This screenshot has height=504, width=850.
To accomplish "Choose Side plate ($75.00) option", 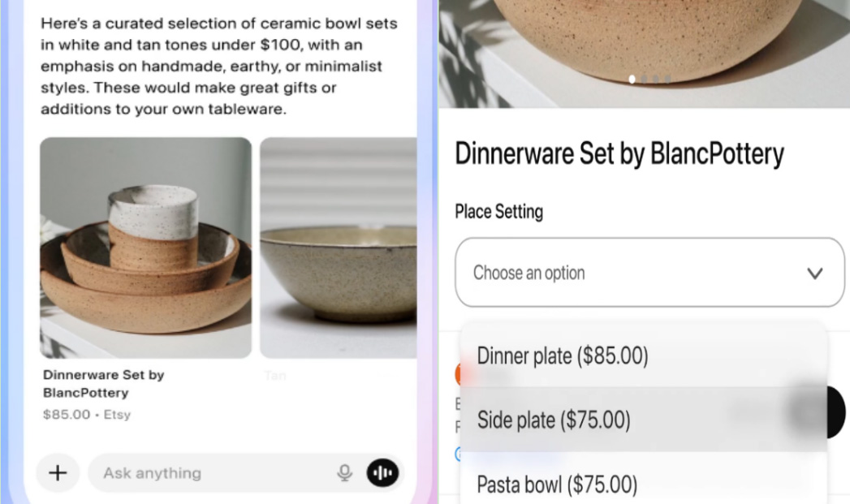I will [554, 420].
